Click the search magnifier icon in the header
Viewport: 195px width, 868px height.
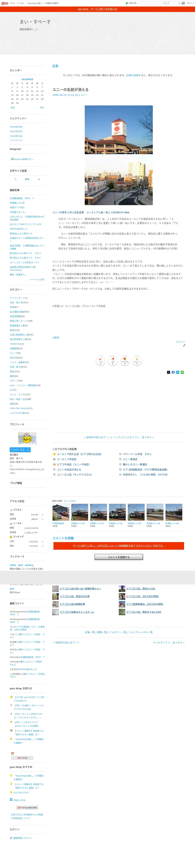pos(183,3)
